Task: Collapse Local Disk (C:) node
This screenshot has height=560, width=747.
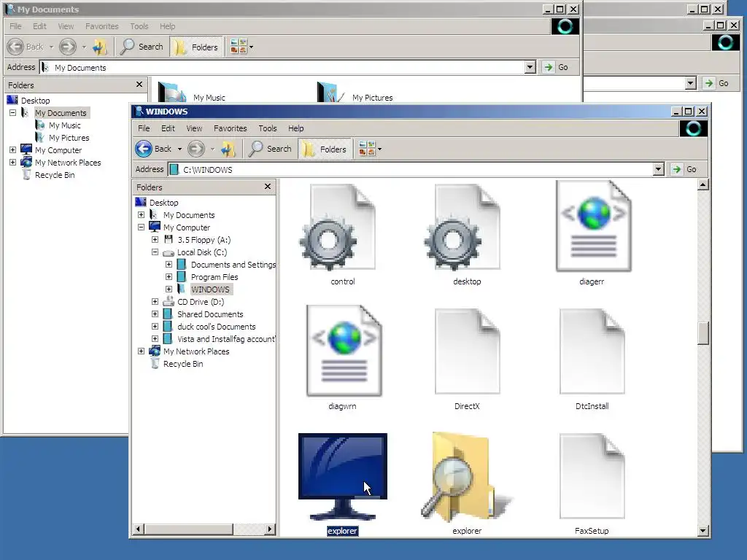Action: [155, 252]
